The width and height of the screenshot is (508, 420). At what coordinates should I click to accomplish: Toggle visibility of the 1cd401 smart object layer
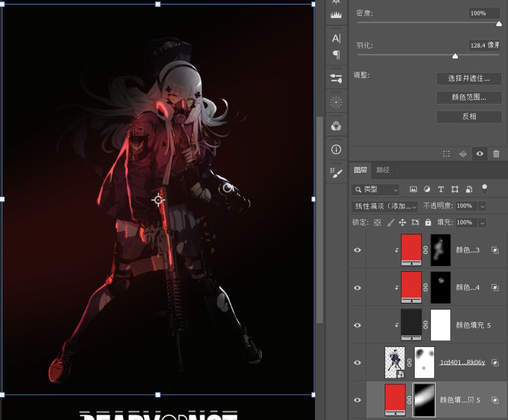[357, 363]
